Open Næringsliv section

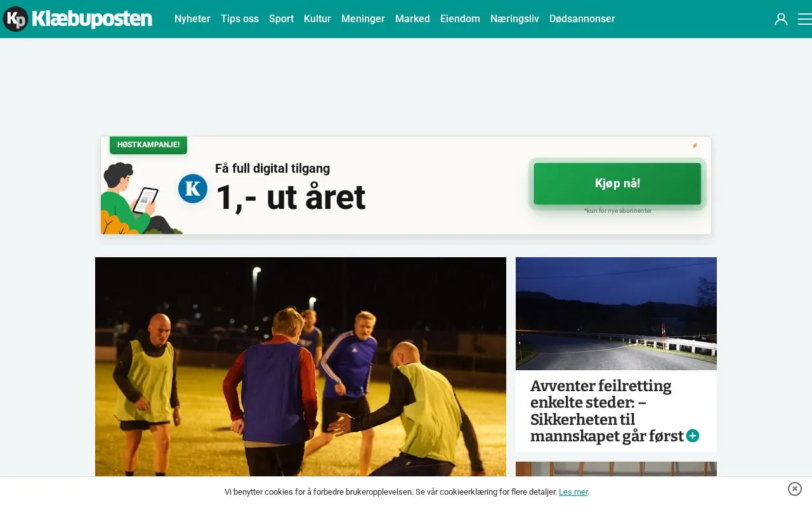[x=514, y=19]
